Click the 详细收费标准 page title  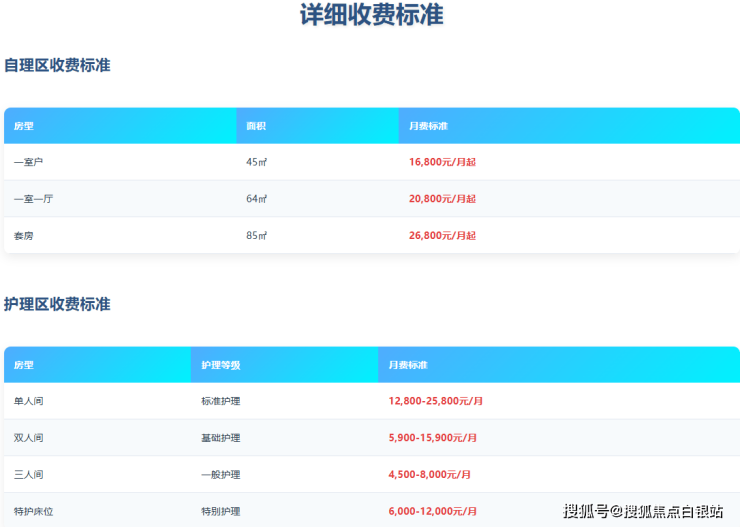coord(371,16)
